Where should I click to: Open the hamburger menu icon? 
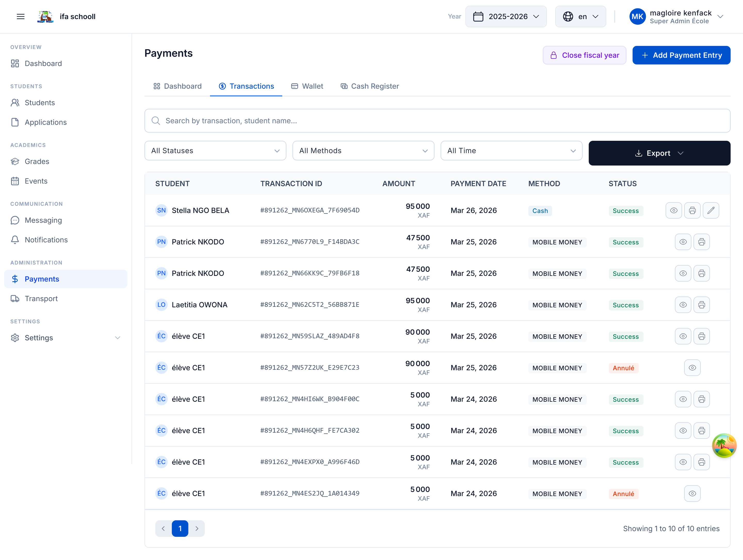point(20,16)
